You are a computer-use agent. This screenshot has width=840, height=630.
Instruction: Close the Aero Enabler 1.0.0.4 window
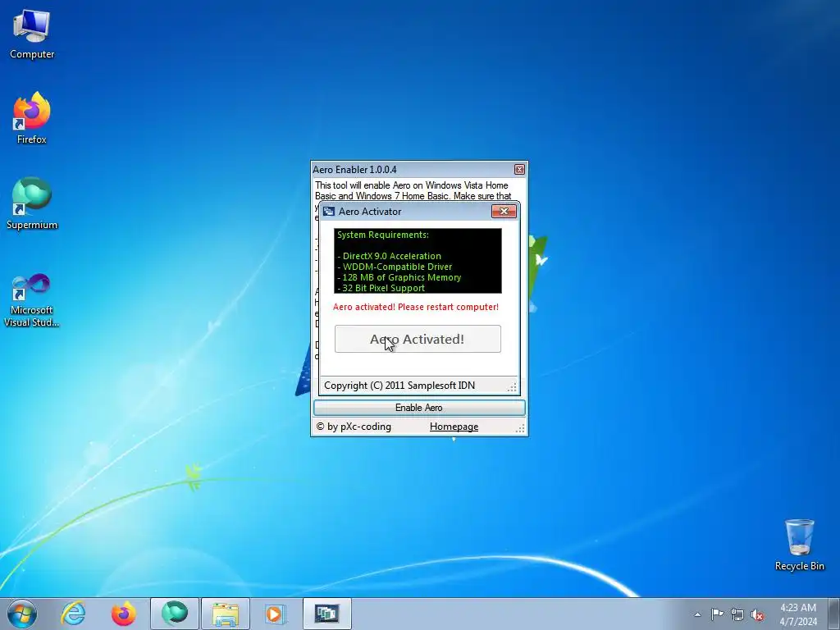tap(519, 169)
